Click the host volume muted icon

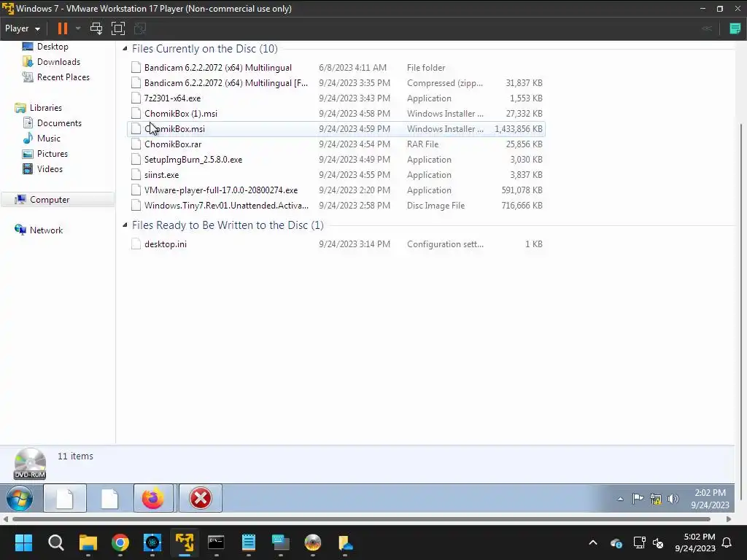pos(659,542)
